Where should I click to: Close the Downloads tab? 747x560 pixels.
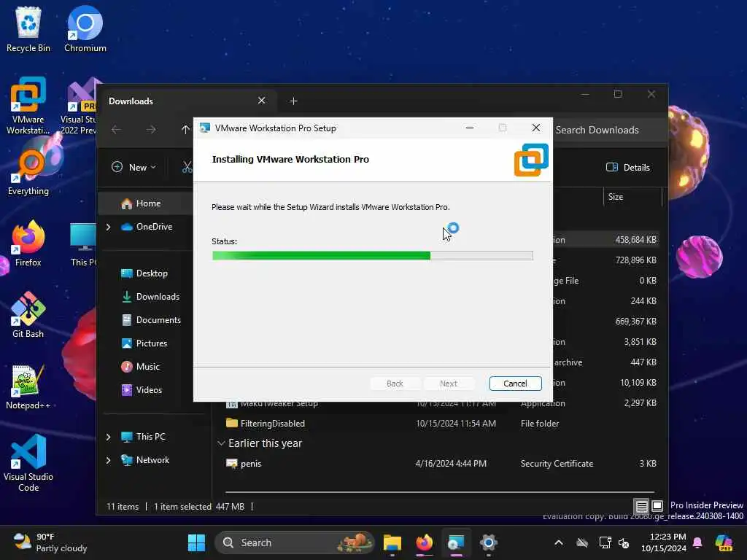[261, 101]
